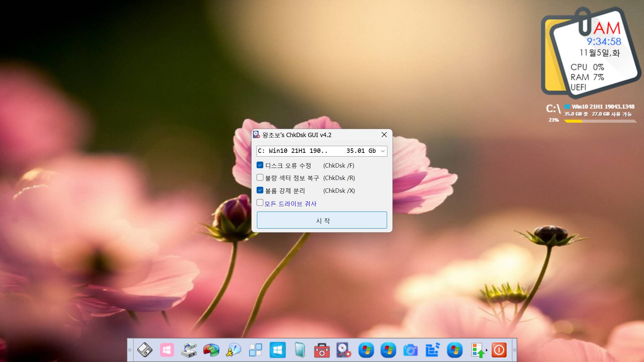Image resolution: width=644 pixels, height=362 pixels.
Task: Click the blue Windows logo tile in dock
Action: [x=277, y=350]
